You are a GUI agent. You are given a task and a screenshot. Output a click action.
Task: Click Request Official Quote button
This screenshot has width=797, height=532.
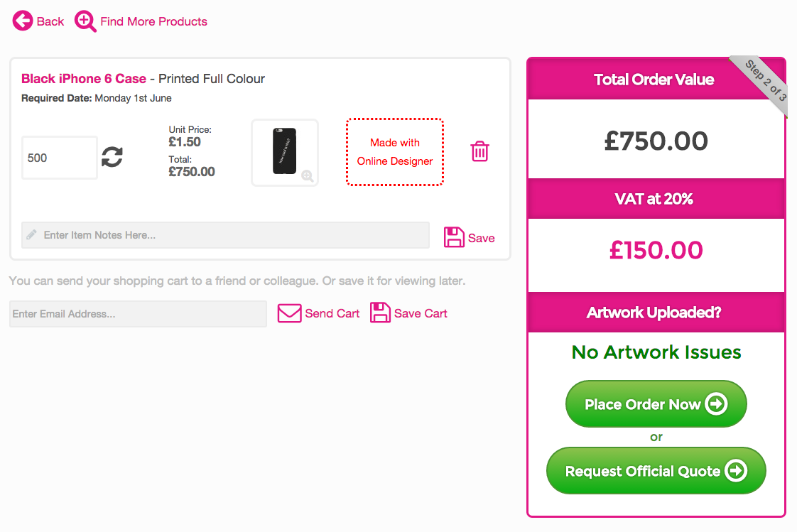tap(656, 470)
